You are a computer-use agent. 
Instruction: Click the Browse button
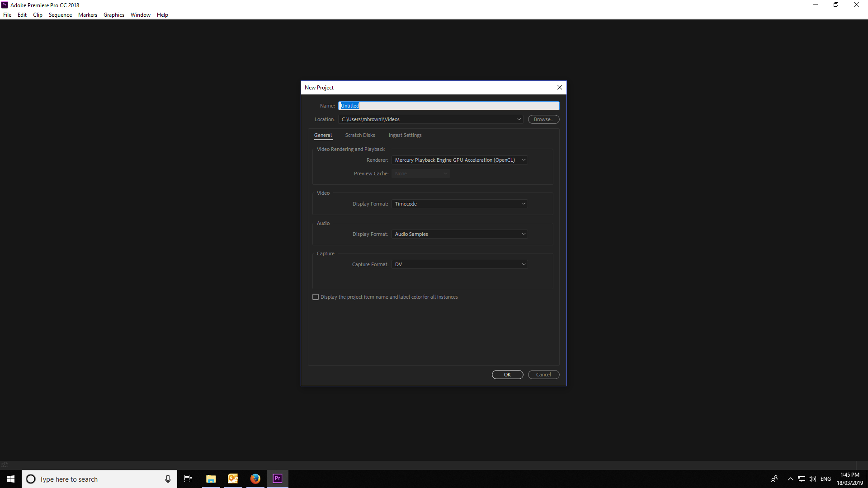[543, 119]
